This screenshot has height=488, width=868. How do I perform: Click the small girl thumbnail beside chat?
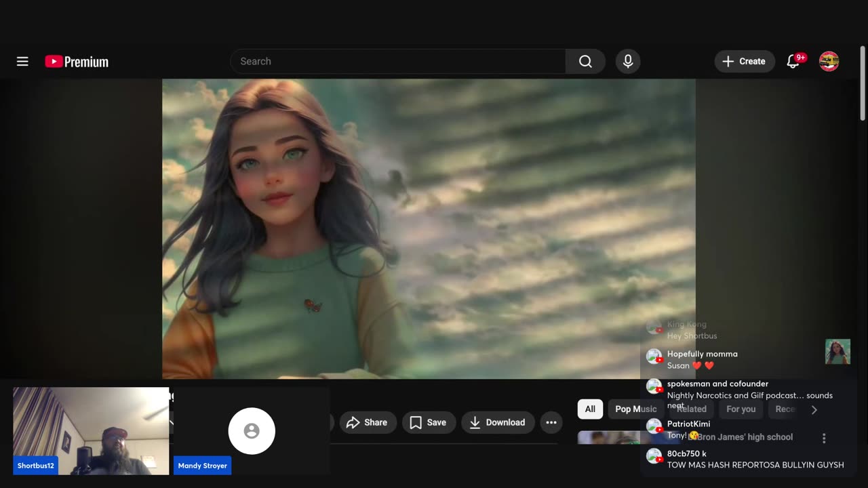pos(837,352)
